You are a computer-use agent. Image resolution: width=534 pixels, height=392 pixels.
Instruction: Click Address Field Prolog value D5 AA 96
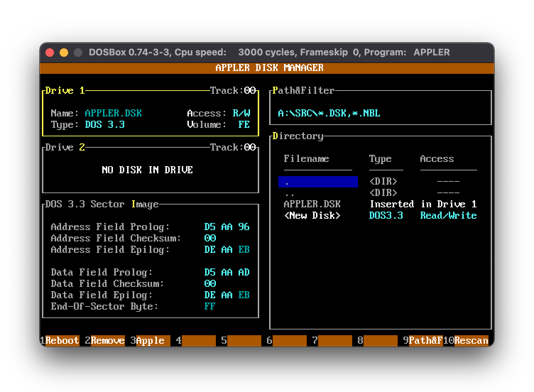pos(227,227)
